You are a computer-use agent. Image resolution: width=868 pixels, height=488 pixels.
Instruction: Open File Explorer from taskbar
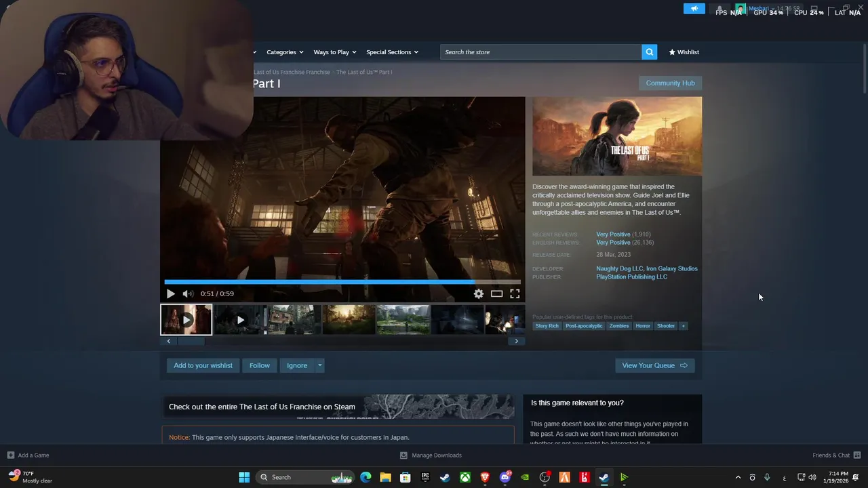tap(385, 477)
